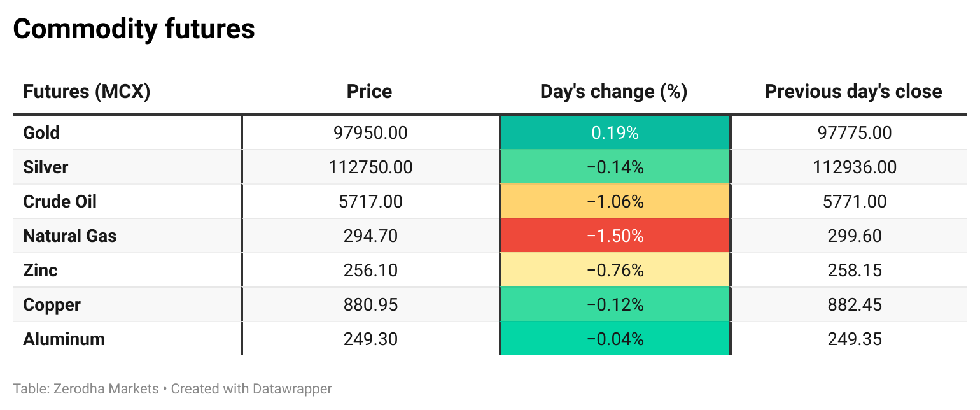980x410 pixels.
Task: Click the Commodity futures title
Action: 134,29
